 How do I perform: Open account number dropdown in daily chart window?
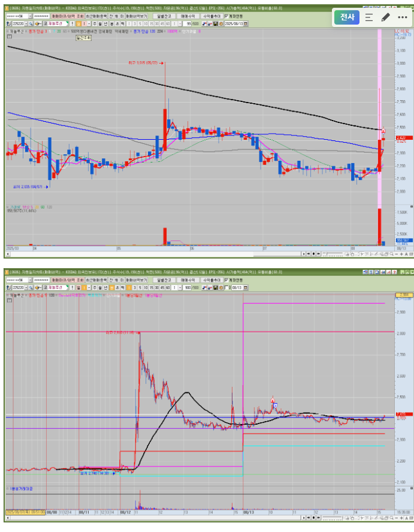click(30, 16)
